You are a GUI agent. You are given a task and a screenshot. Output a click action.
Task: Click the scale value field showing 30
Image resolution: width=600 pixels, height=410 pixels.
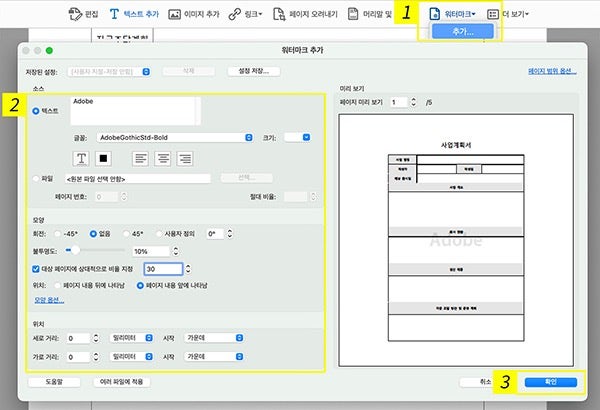point(163,269)
